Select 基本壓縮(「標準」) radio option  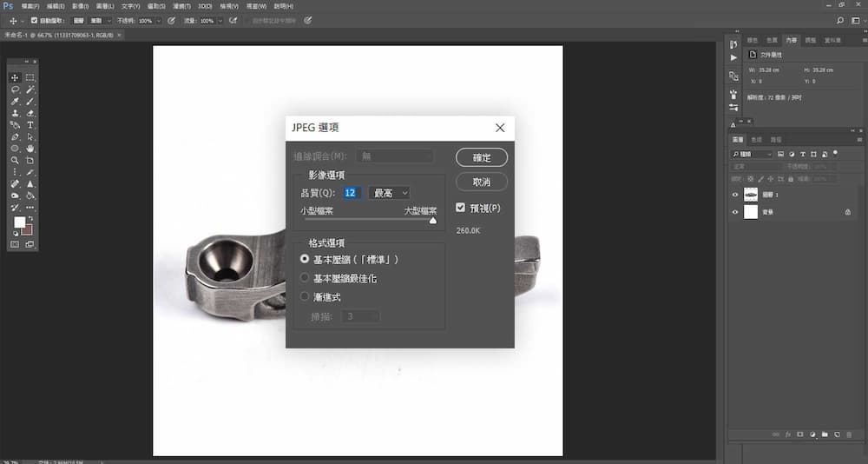[304, 259]
